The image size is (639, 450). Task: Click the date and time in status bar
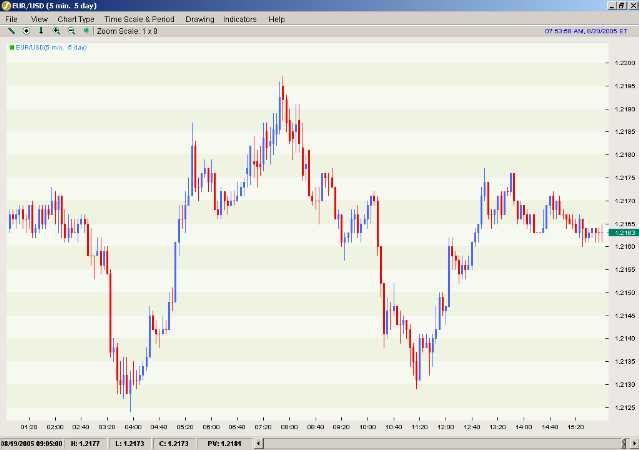[x=32, y=442]
